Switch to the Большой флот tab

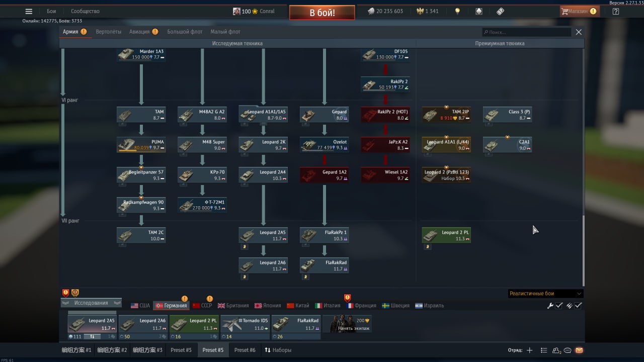[x=185, y=32]
